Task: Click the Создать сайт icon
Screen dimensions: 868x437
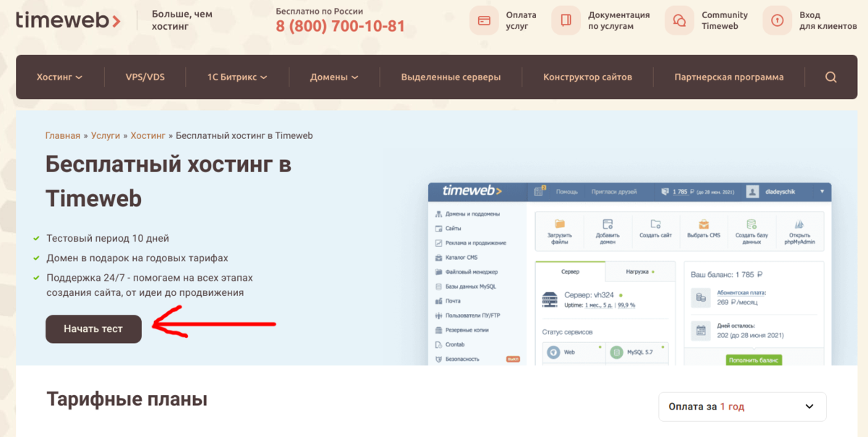Action: tap(655, 224)
